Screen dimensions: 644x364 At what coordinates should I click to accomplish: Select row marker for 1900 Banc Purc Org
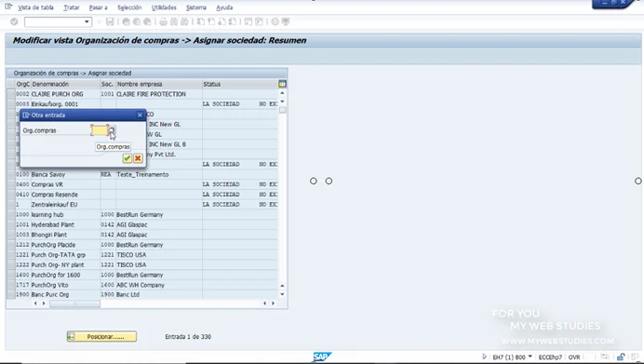pyautogui.click(x=11, y=294)
